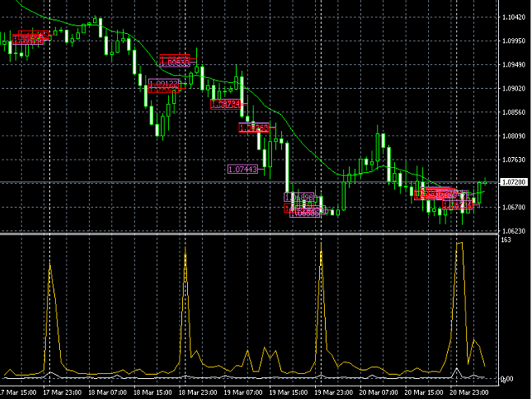The image size is (532, 399).
Task: Click the 20 Mar 15:00 time label
Action: [424, 392]
